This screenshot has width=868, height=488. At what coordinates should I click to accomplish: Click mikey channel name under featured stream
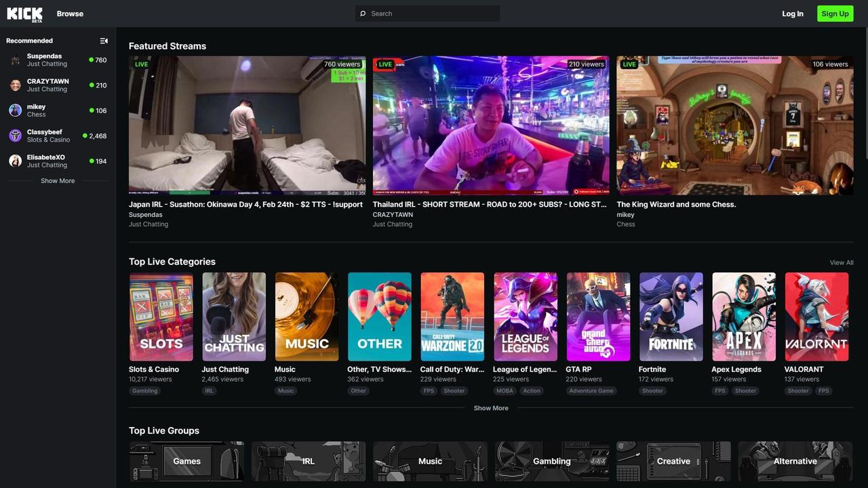point(625,214)
